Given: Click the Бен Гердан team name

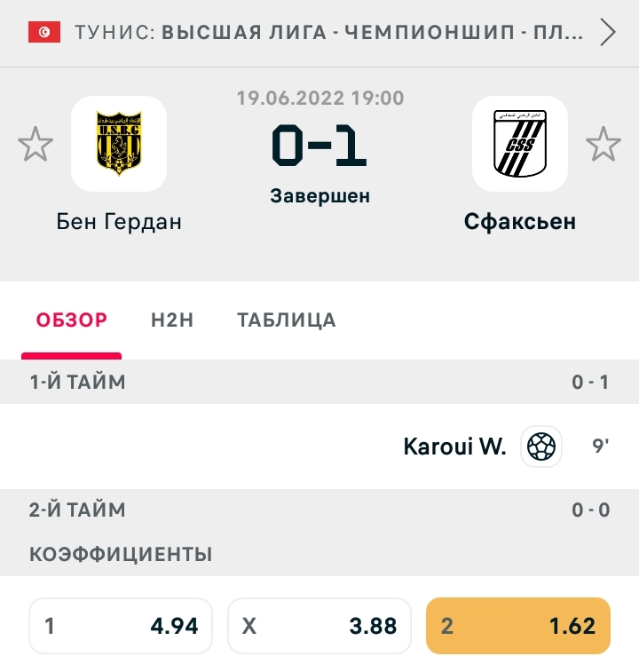Looking at the screenshot, I should tap(119, 222).
